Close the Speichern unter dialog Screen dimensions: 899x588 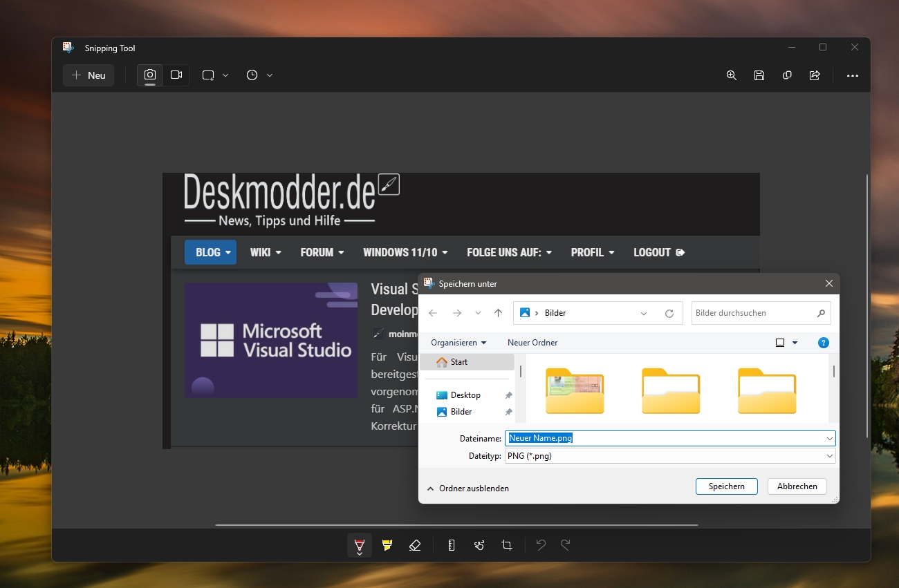(x=829, y=283)
